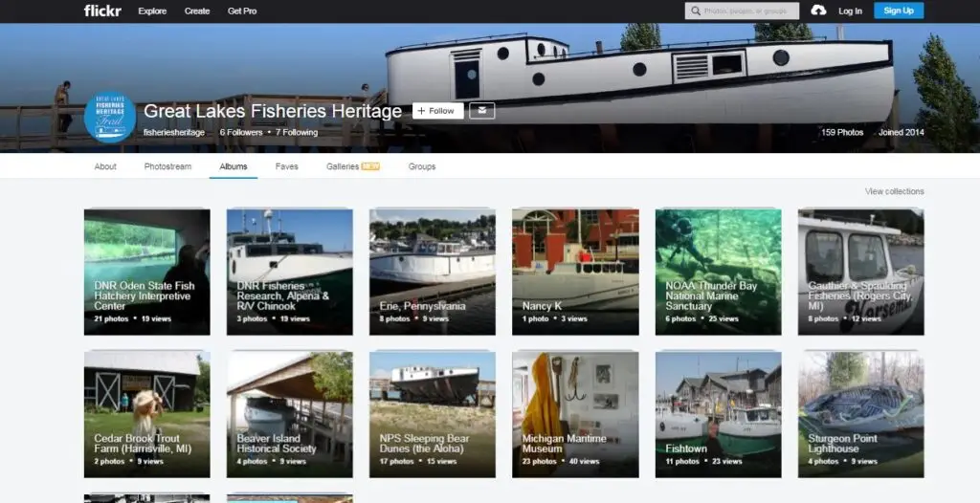Switch to the About tab

coord(105,166)
